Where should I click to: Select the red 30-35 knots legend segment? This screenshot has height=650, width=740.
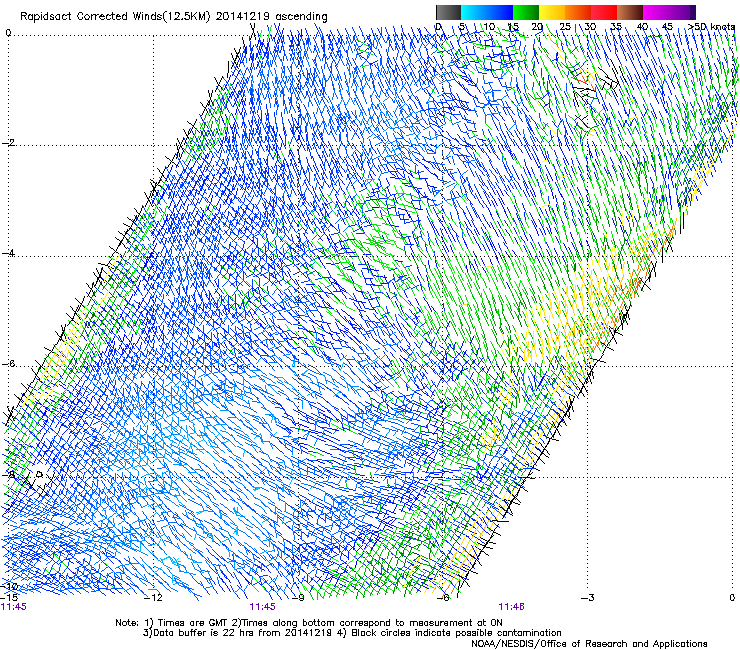604,12
